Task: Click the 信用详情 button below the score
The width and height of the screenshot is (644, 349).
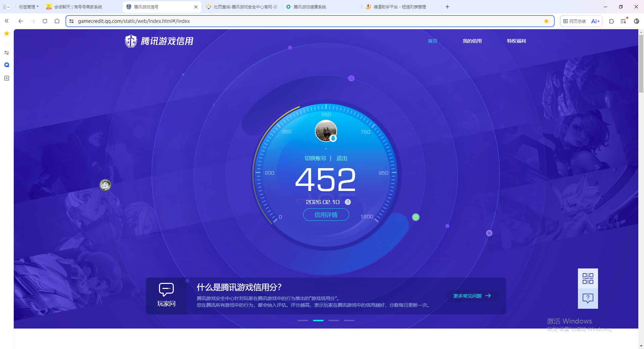Action: (326, 214)
